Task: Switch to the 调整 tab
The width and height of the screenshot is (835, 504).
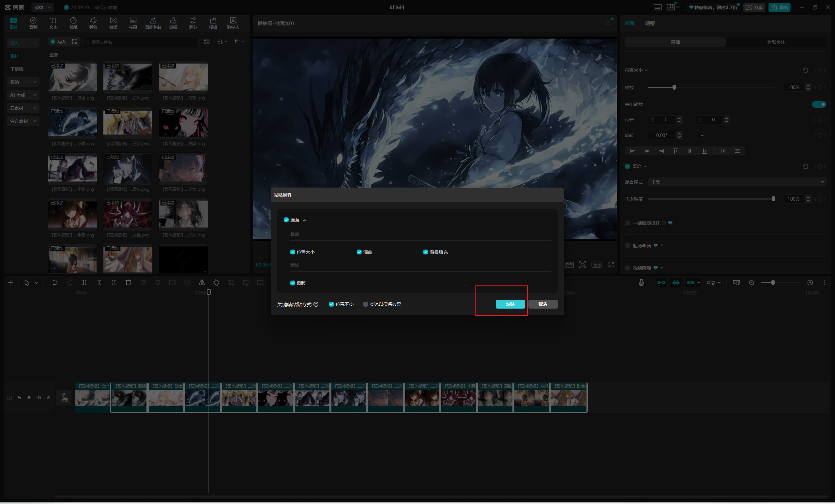Action: tap(650, 23)
